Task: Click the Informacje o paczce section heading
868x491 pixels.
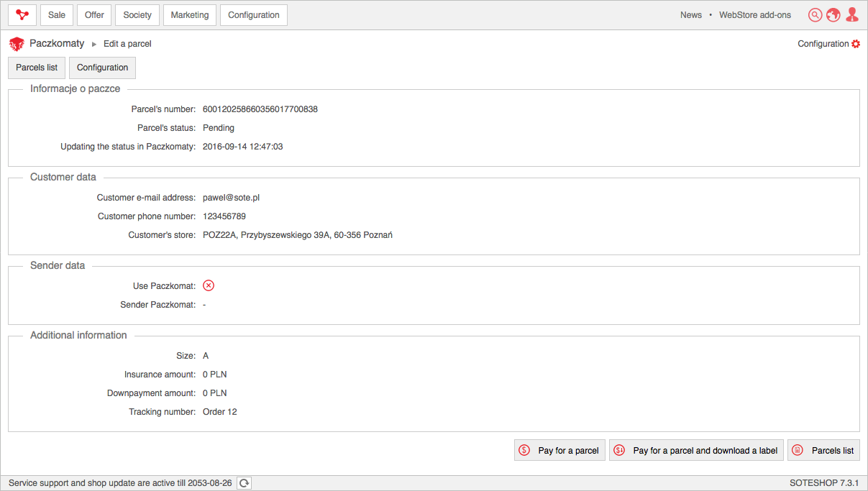Action: click(x=76, y=88)
